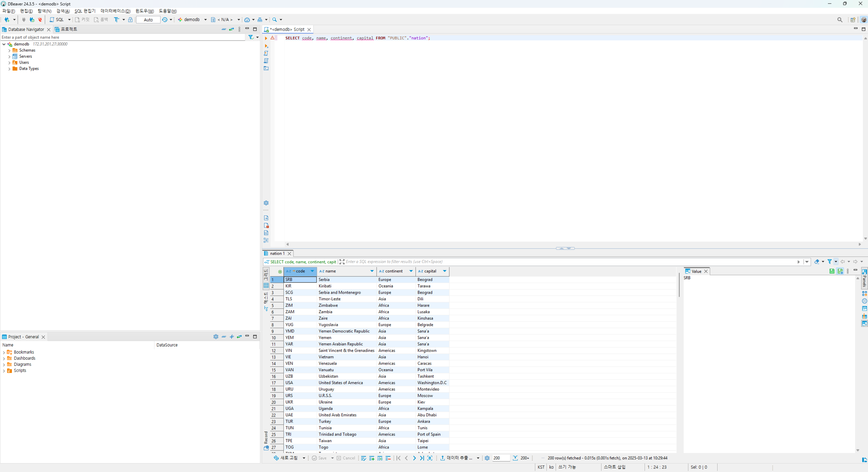The height and width of the screenshot is (472, 868).
Task: Click the delete row icon in results toolbar
Action: click(388, 458)
